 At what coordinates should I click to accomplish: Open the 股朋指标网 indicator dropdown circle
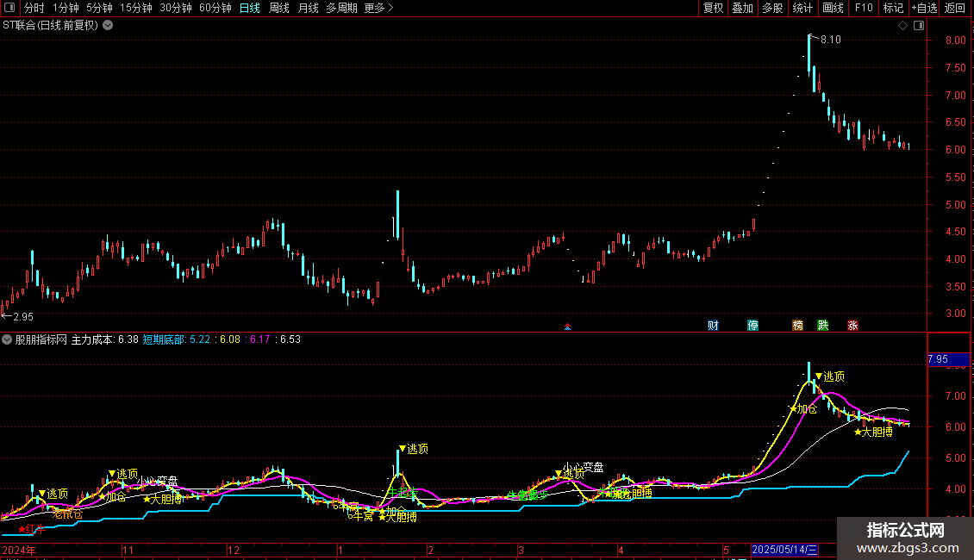click(7, 339)
